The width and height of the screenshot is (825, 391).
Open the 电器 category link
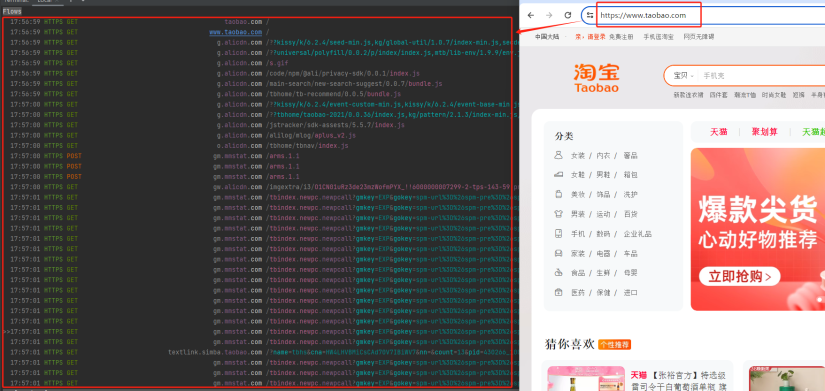coord(603,254)
